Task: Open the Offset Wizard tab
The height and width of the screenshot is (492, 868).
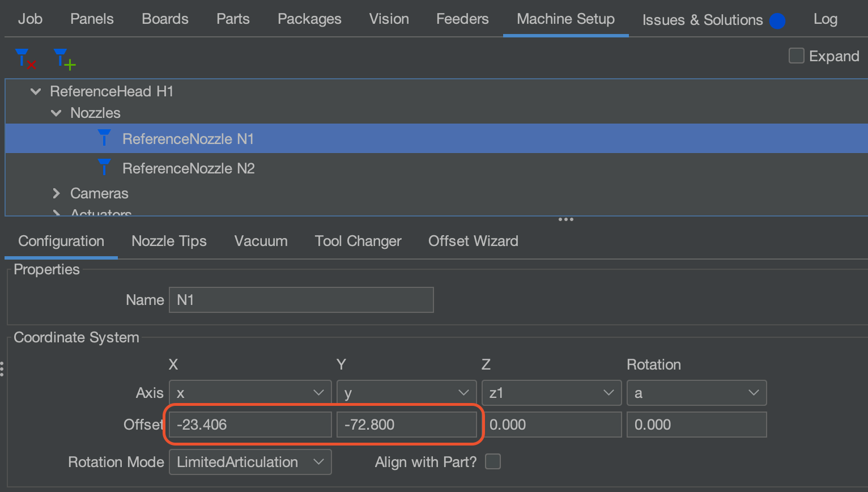Action: pos(473,241)
